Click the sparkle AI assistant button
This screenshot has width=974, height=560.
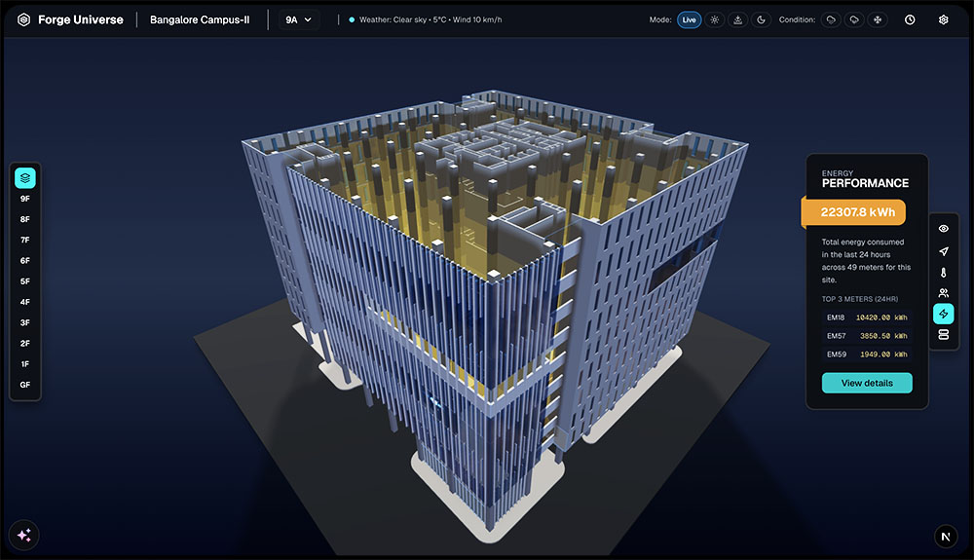[24, 535]
